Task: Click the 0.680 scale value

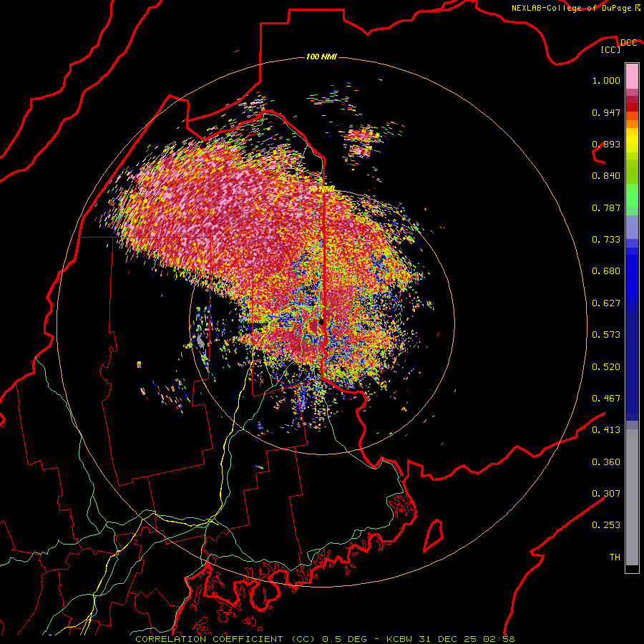Action: (606, 271)
